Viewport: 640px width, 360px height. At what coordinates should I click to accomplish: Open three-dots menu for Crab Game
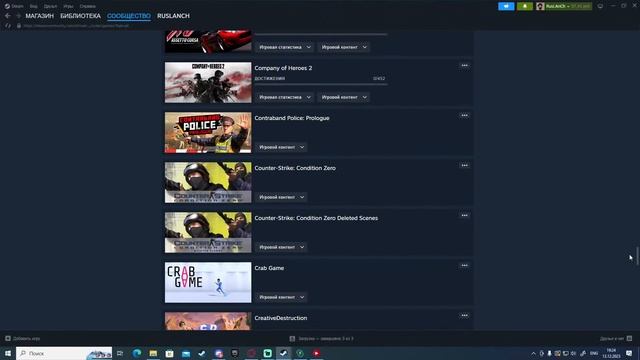[464, 265]
